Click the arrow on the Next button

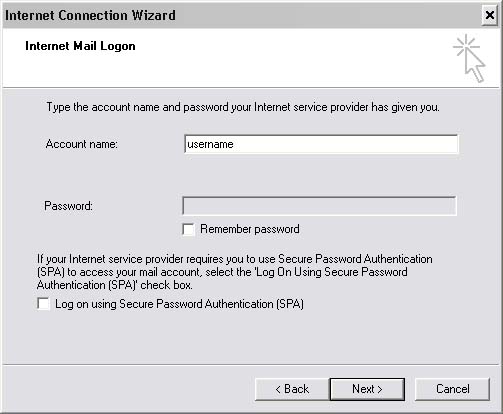click(380, 389)
